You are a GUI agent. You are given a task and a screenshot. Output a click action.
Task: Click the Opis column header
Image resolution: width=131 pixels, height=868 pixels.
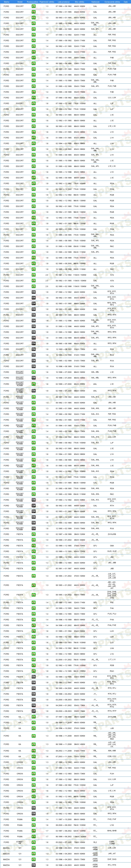point(126,2)
